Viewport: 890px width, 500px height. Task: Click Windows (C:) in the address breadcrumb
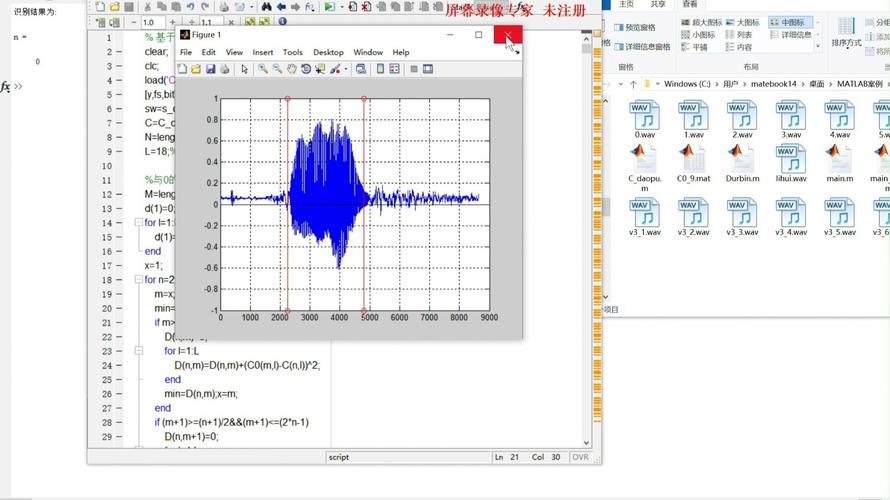pos(687,84)
